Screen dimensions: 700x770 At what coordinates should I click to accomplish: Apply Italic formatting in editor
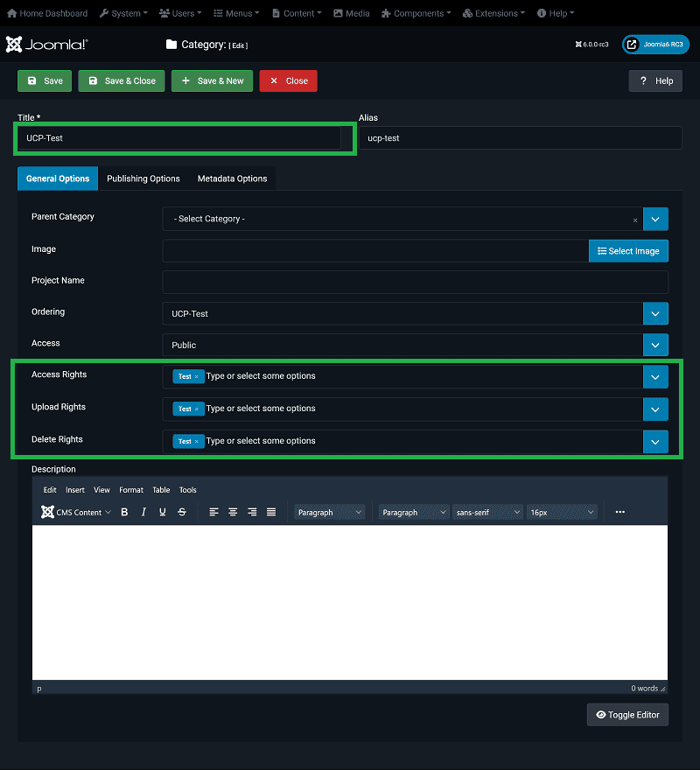(x=143, y=512)
